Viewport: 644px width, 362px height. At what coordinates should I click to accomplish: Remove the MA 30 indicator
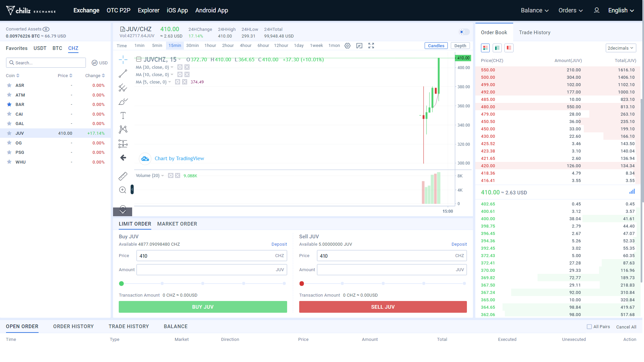point(187,67)
